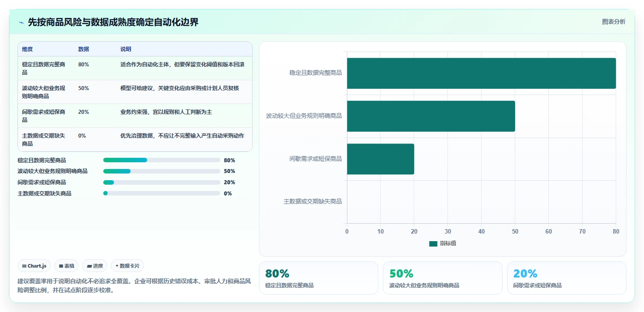Screen dimensions: 644x312
Task: Click the 数据 table column header
Action: (x=83, y=49)
